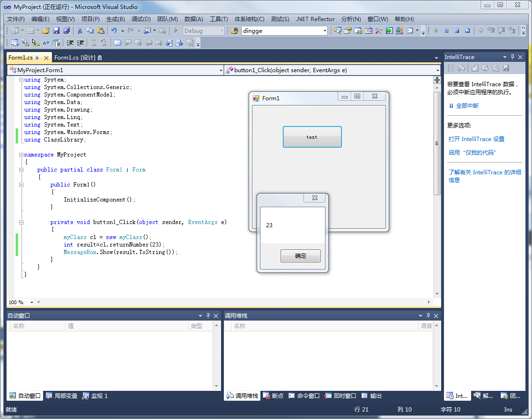Viewport: 532px width, 419px height.
Task: Cut selection using the scissors icon
Action: click(80, 30)
